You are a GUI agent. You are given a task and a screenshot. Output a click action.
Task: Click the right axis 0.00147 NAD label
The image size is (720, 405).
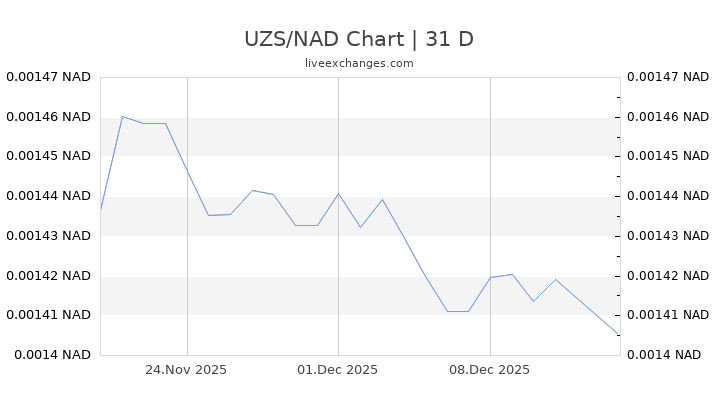pos(667,77)
